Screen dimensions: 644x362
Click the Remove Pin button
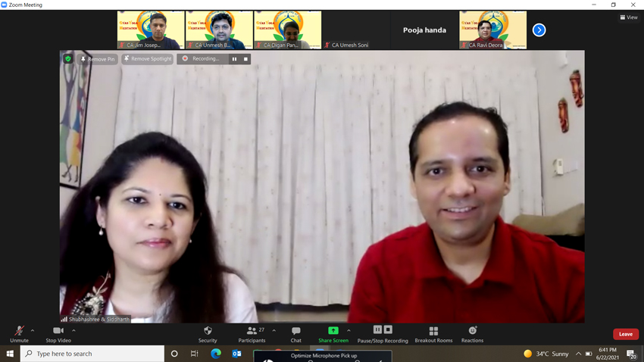point(98,58)
